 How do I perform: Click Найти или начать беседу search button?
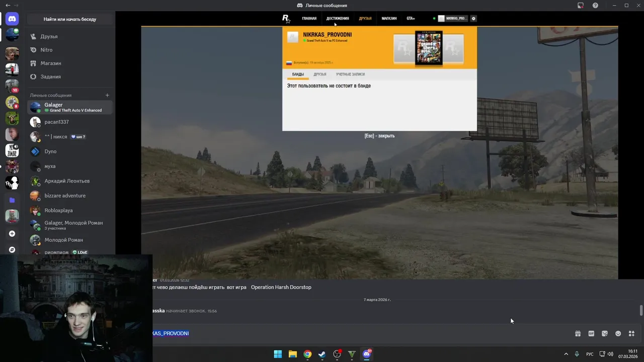(70, 19)
